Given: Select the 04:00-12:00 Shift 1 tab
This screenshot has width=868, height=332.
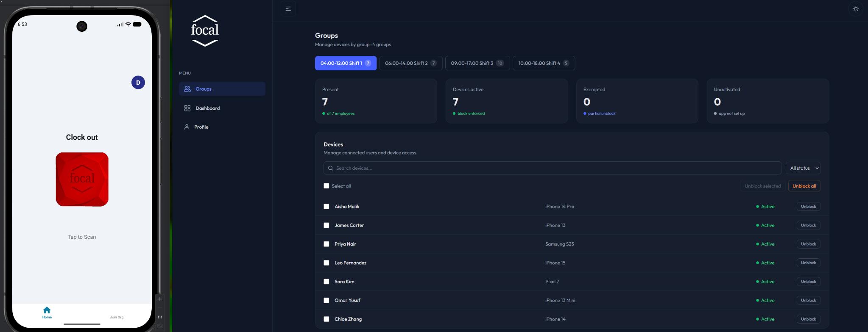Looking at the screenshot, I should click(346, 63).
